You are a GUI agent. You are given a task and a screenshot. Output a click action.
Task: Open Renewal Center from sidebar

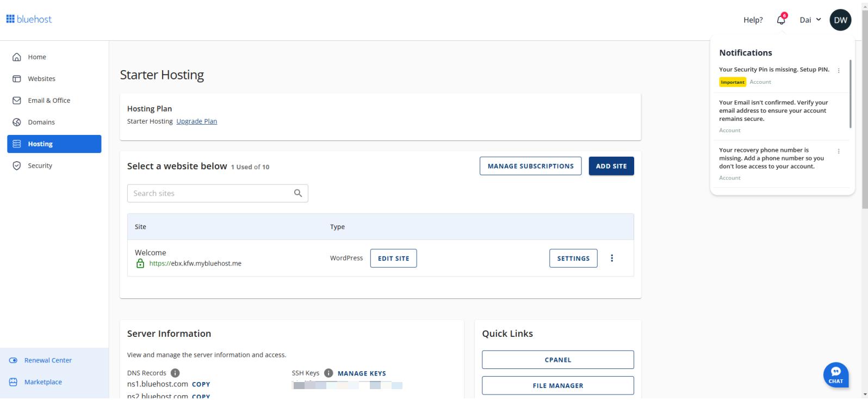click(48, 360)
